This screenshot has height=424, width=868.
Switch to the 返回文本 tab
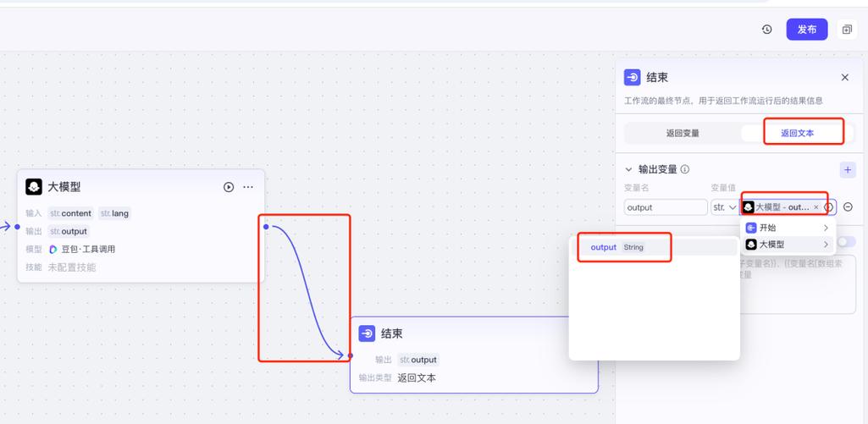click(x=797, y=134)
